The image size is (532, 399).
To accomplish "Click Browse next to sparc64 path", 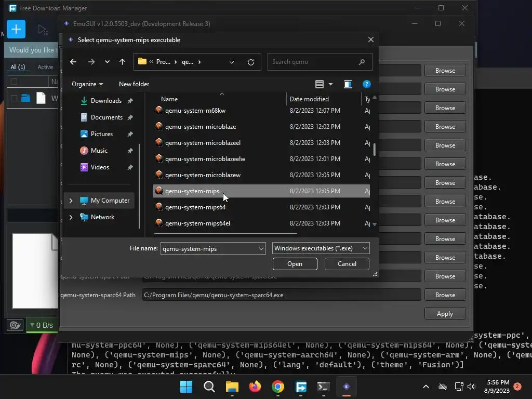I will (x=445, y=295).
